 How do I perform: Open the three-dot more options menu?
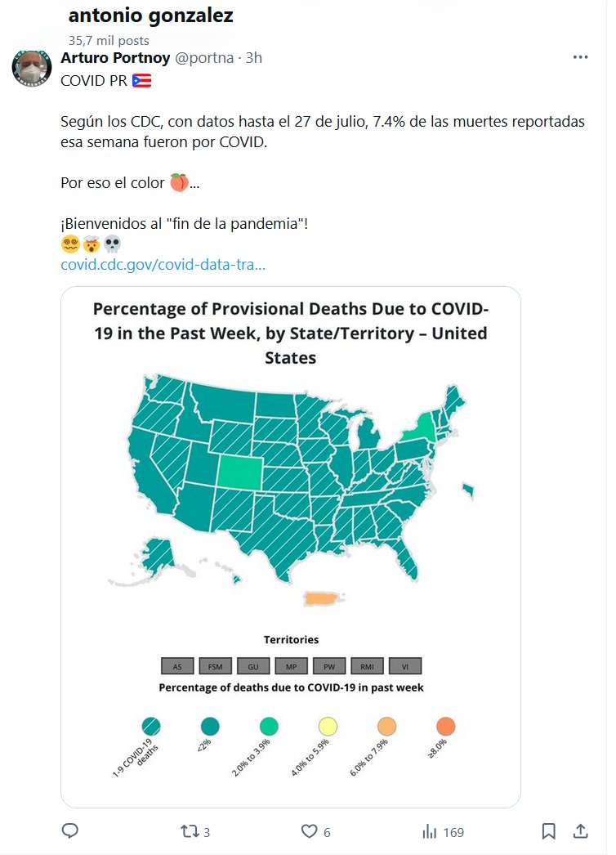point(580,57)
